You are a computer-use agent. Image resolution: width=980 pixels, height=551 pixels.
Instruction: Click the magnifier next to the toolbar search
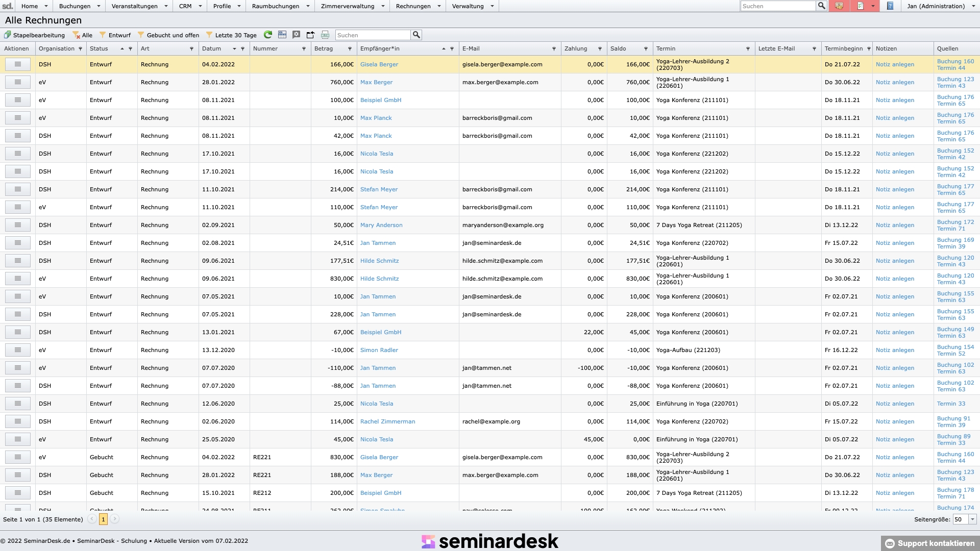[416, 35]
